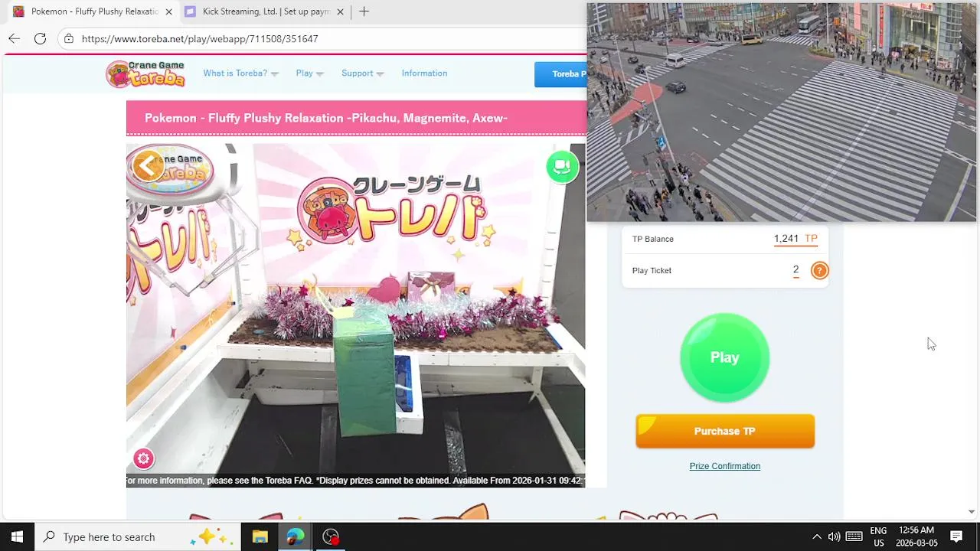Open the Prize Confirmation link

coord(724,466)
